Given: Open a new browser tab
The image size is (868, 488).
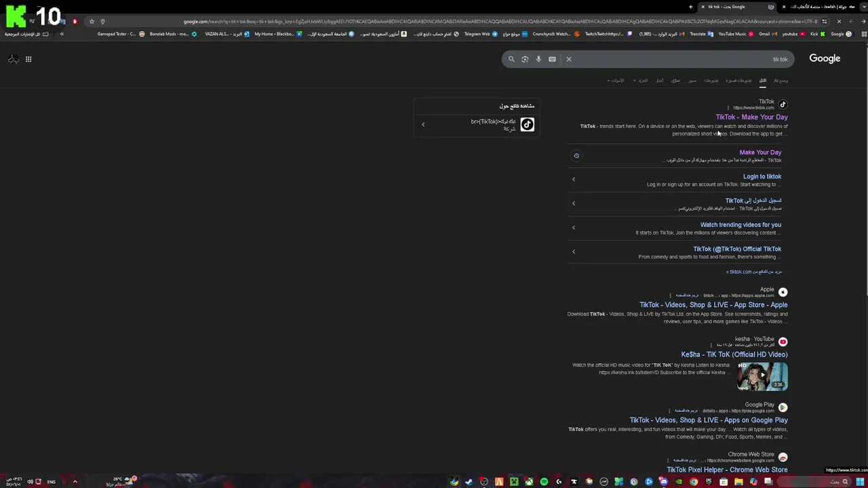Looking at the screenshot, I should coord(690,7).
